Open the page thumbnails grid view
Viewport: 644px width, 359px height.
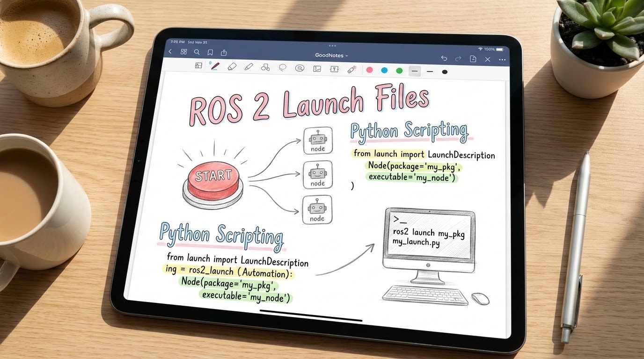[183, 52]
